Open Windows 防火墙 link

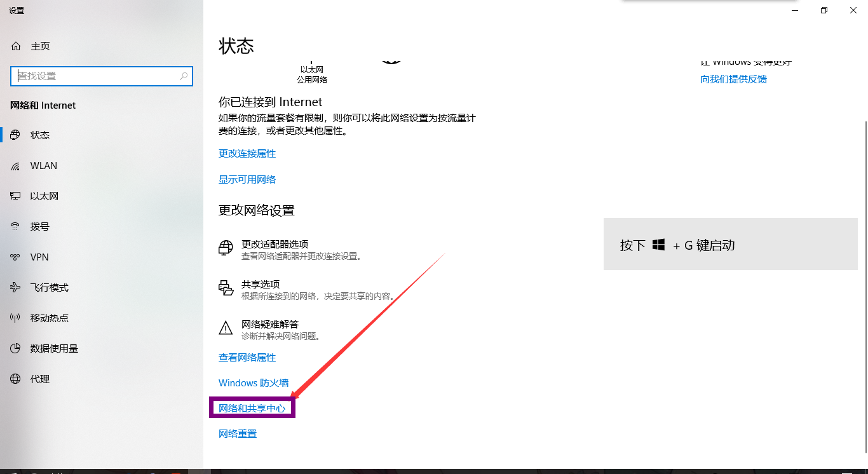tap(254, 383)
